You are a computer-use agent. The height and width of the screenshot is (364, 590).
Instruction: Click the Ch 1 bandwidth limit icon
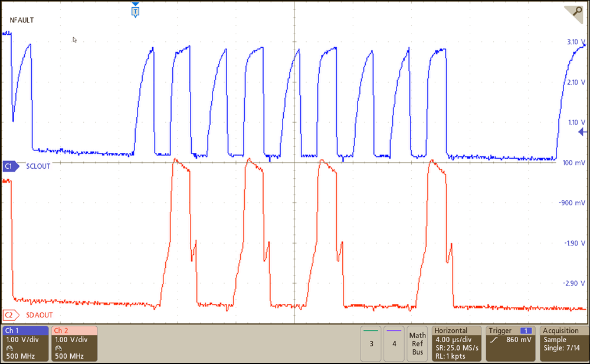pos(9,348)
